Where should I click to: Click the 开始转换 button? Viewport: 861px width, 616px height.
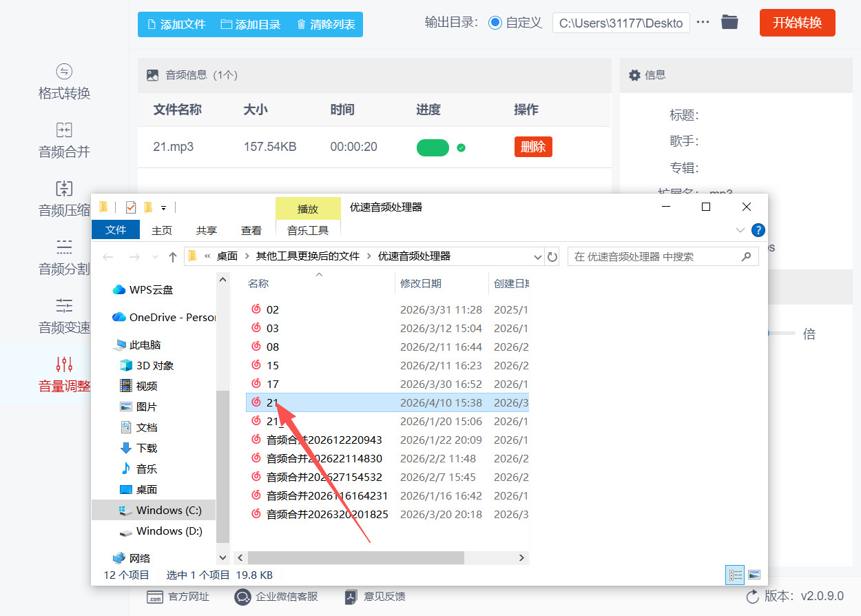pos(797,23)
